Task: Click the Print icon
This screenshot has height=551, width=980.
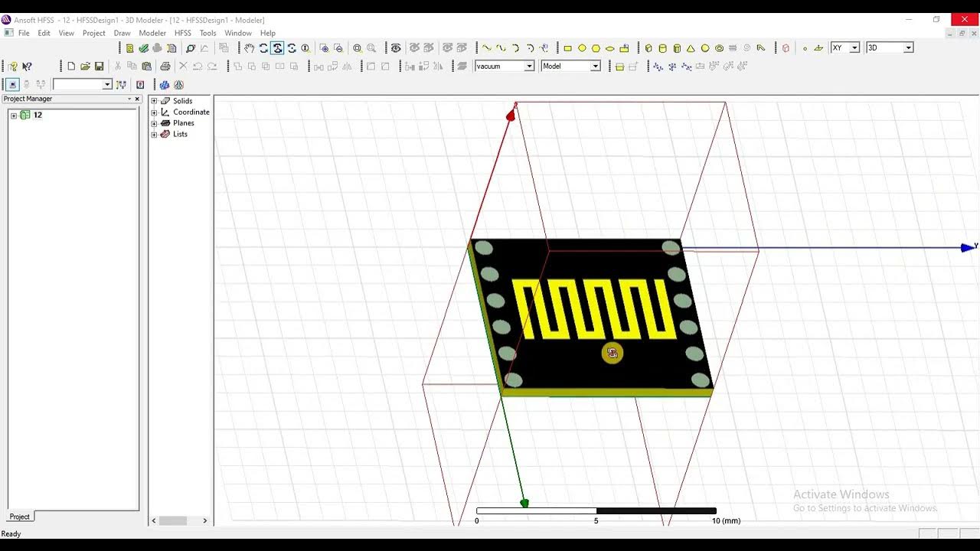Action: 165,67
